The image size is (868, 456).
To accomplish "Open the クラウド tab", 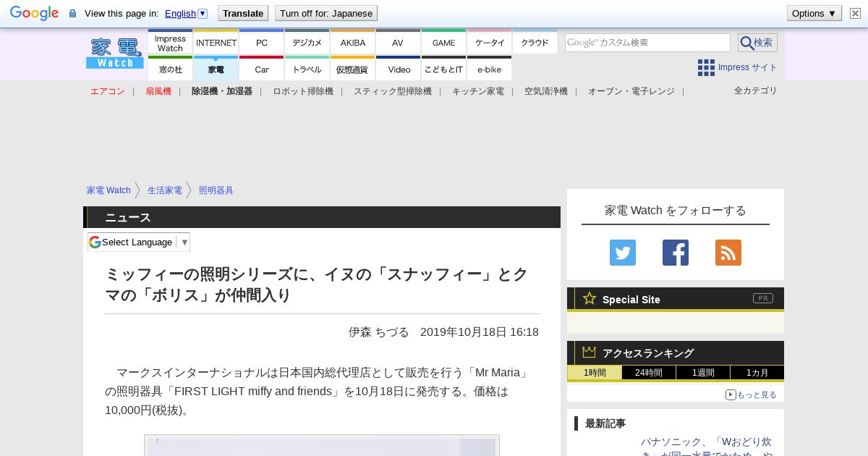I will pos(535,43).
